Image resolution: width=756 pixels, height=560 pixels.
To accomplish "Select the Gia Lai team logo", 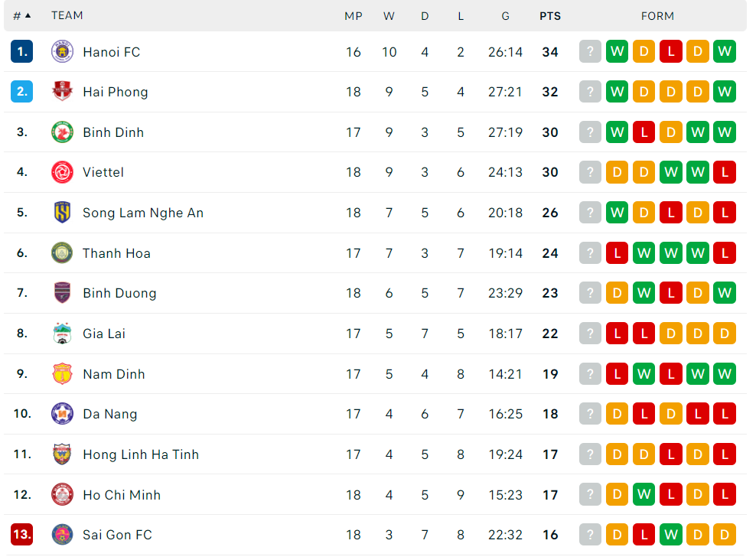I will pyautogui.click(x=62, y=334).
